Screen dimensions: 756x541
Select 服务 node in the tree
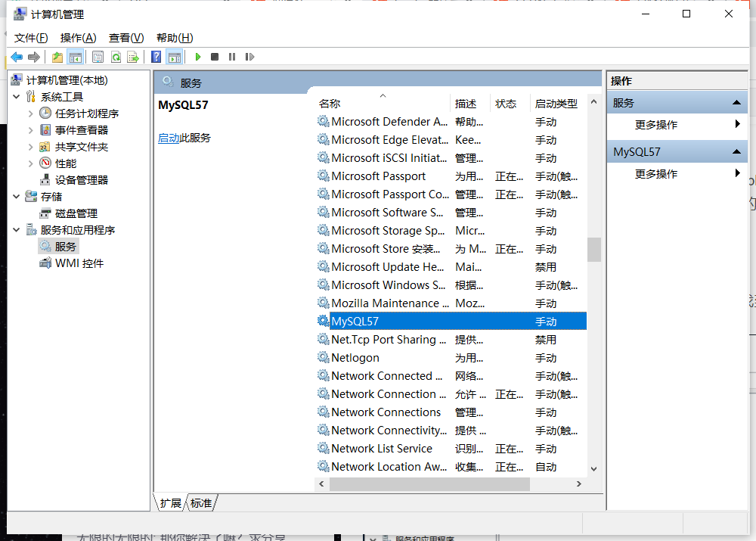[x=66, y=247]
